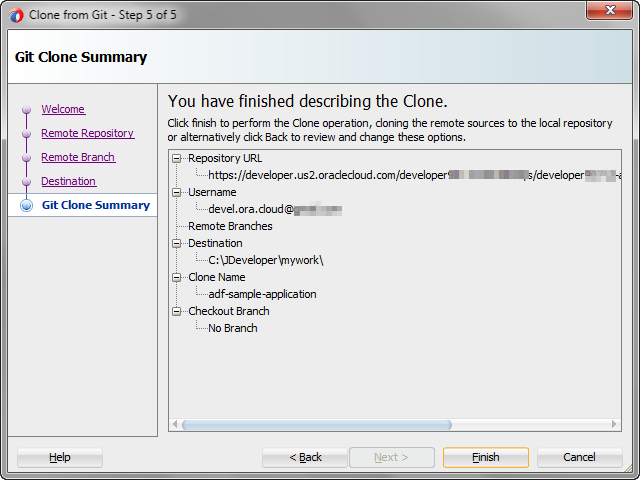Collapse the Destination tree node
Screen dimensions: 640x480
pos(178,243)
